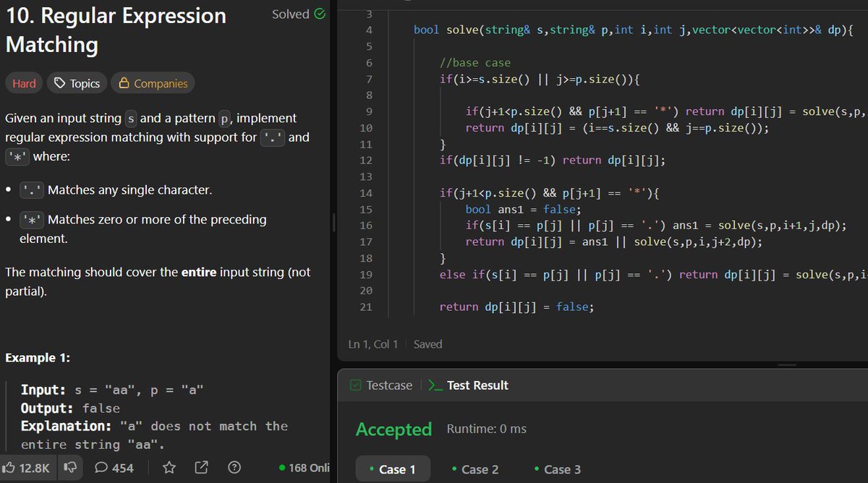Switch to the Testcase tab
The image size is (868, 483).
tap(383, 385)
